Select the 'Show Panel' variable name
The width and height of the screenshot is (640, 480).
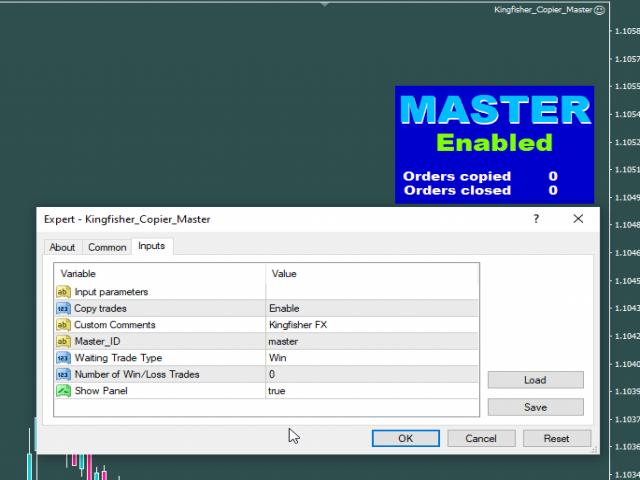coord(101,391)
